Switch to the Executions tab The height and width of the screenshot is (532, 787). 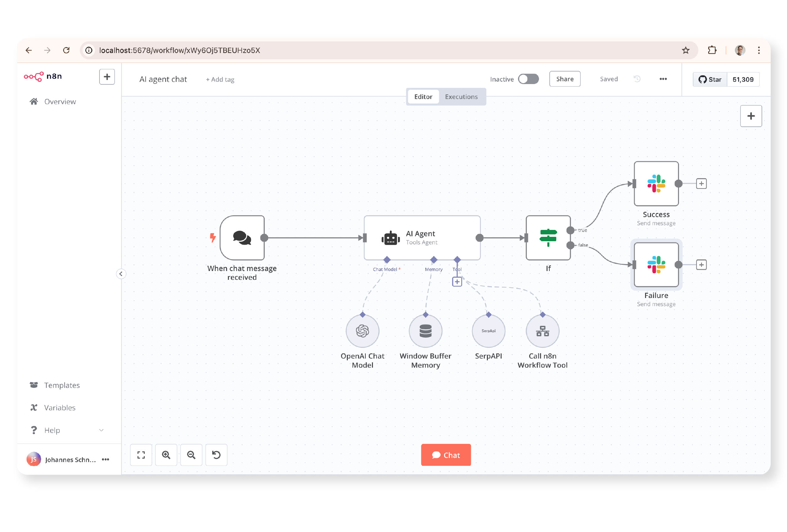tap(461, 96)
